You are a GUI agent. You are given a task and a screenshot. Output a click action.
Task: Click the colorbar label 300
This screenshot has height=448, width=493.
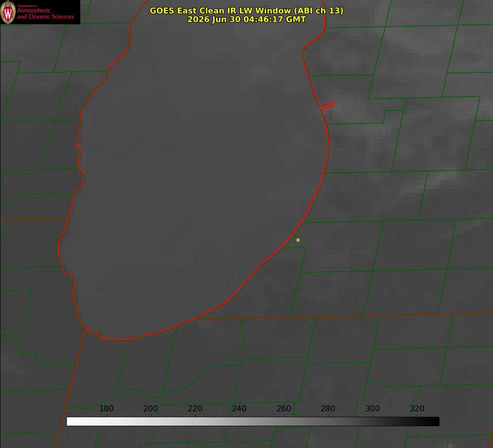[373, 408]
